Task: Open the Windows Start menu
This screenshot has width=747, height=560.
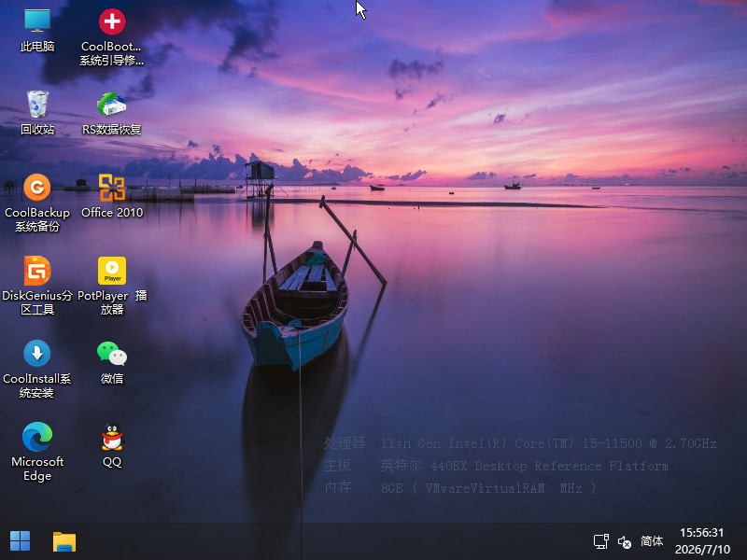Action: point(20,541)
